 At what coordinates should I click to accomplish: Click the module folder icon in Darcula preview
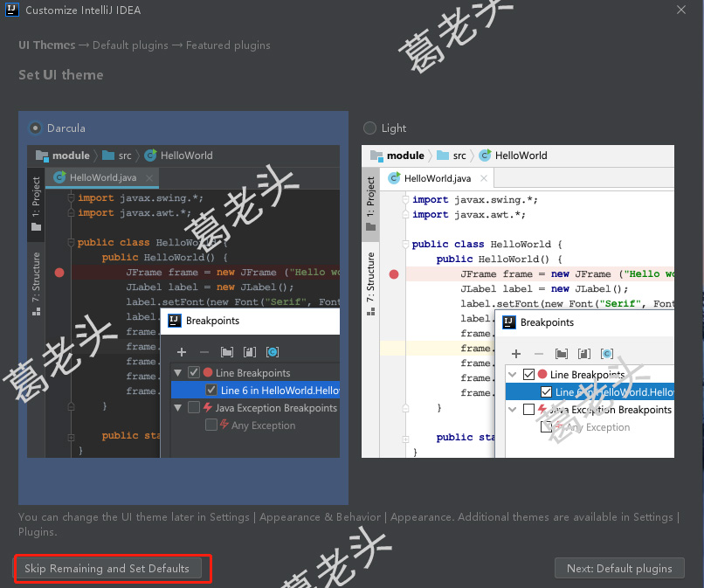[42, 156]
